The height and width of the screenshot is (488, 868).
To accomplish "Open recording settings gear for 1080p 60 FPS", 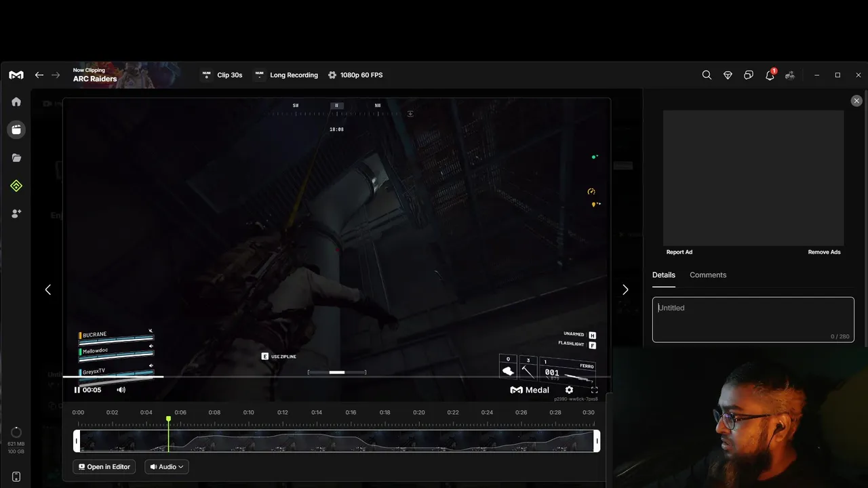I will 332,75.
